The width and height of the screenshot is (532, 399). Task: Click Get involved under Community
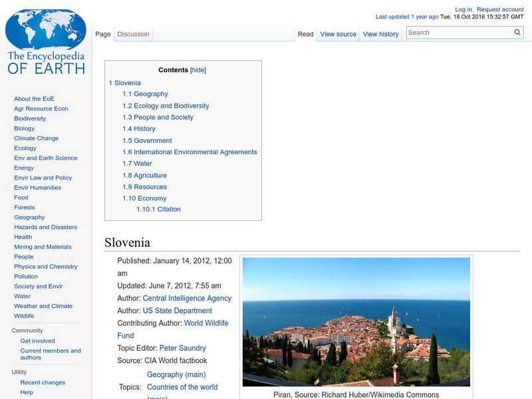(x=37, y=340)
